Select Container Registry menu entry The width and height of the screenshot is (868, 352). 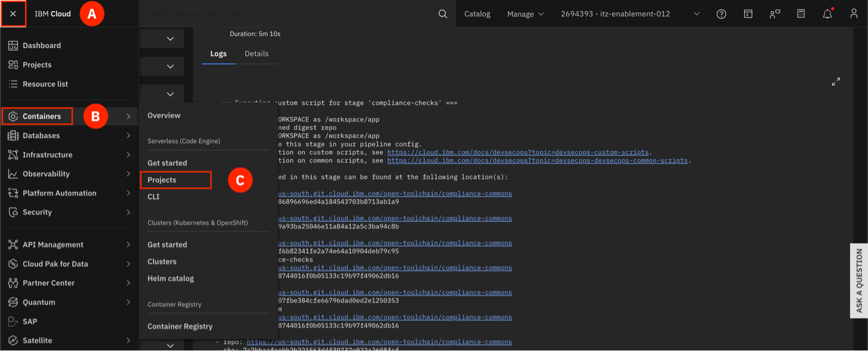click(180, 326)
